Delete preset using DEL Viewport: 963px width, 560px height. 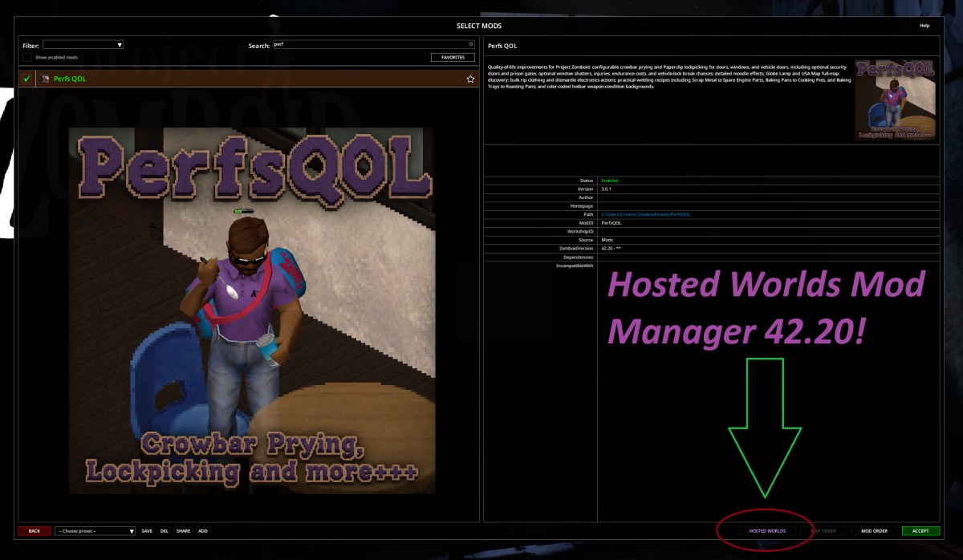(165, 531)
